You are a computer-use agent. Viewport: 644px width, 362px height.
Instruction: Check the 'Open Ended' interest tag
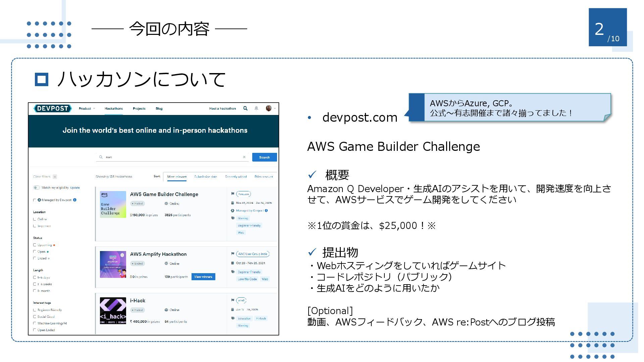(x=35, y=330)
